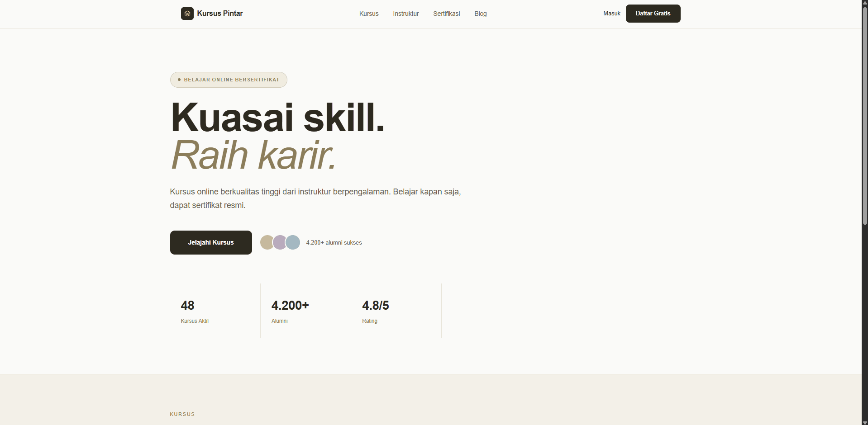Click the BELAJAR ONLINE BERSERTIFIKAT badge
This screenshot has width=868, height=425.
tap(228, 80)
